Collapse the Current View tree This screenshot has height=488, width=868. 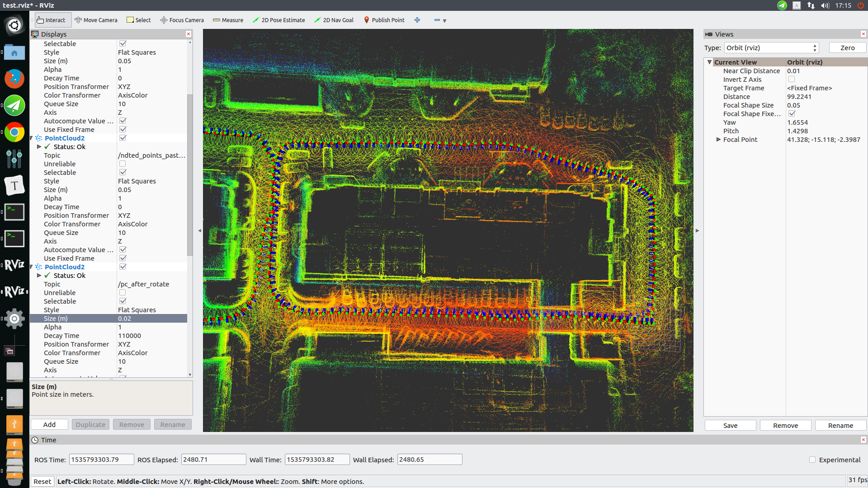tap(709, 62)
